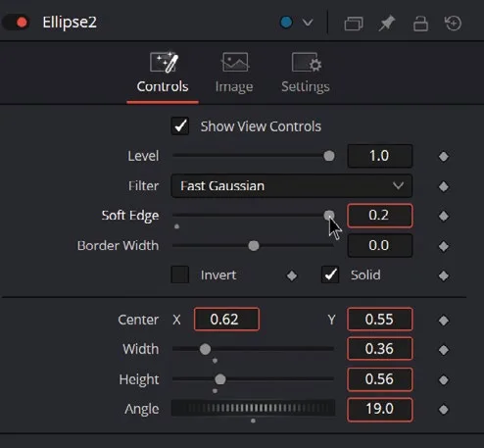Open the Settings tab
Viewport: 484px width, 448px height.
tap(306, 74)
